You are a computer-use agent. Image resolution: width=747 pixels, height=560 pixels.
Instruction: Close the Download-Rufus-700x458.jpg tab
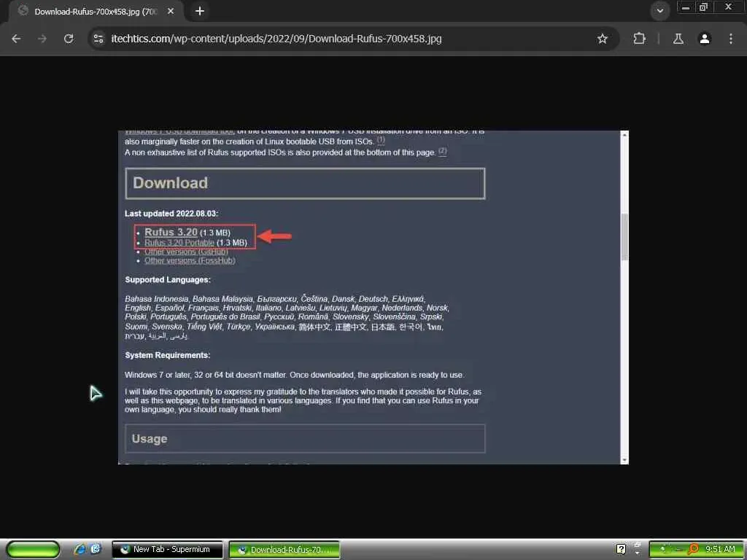click(x=171, y=11)
